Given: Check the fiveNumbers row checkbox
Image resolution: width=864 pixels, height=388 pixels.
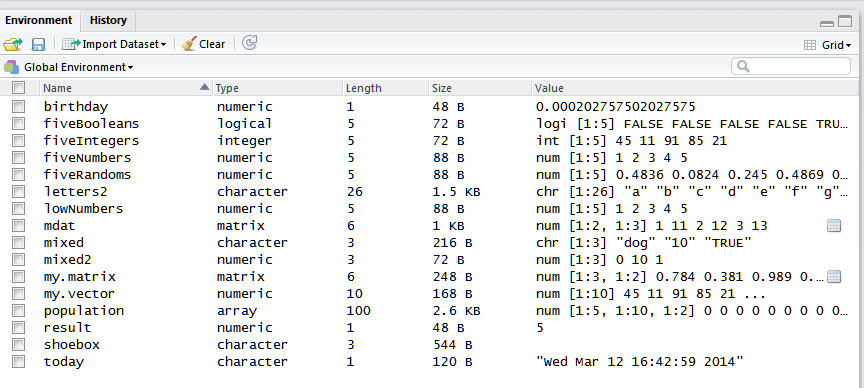Looking at the screenshot, I should [19, 158].
